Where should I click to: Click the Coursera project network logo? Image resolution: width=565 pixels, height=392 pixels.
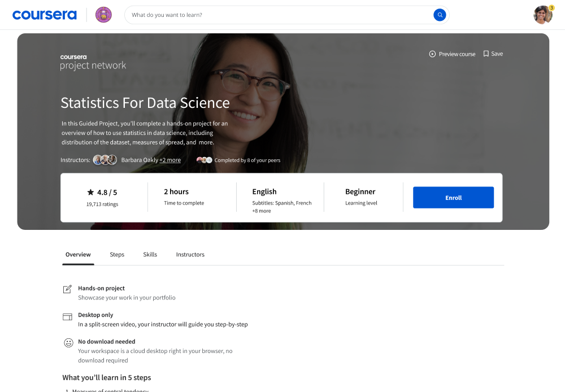[x=93, y=62]
